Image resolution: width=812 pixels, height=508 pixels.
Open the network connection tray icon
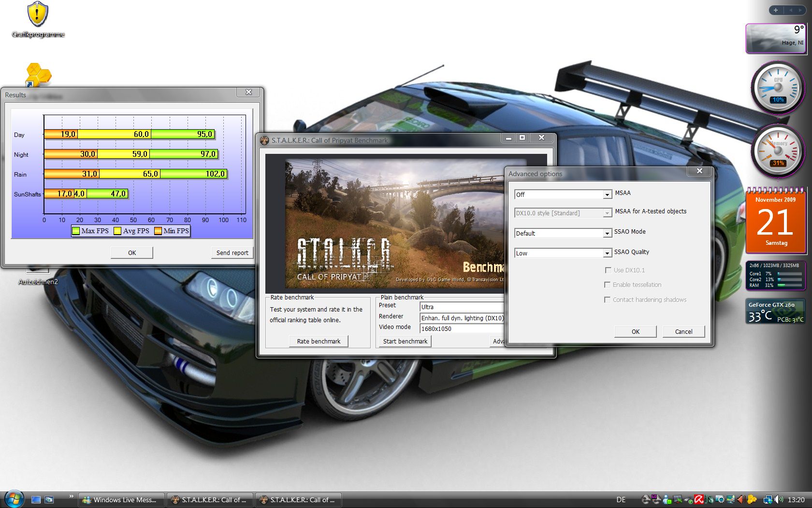pyautogui.click(x=768, y=499)
